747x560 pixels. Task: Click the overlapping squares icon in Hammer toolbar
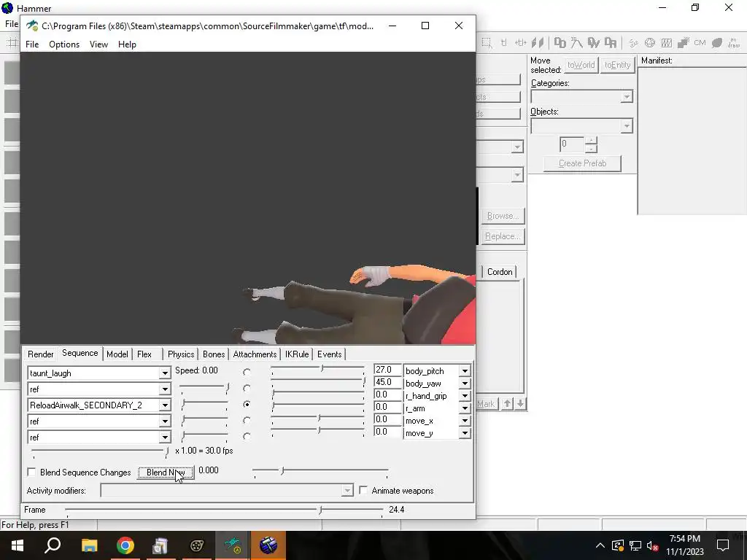tap(683, 43)
